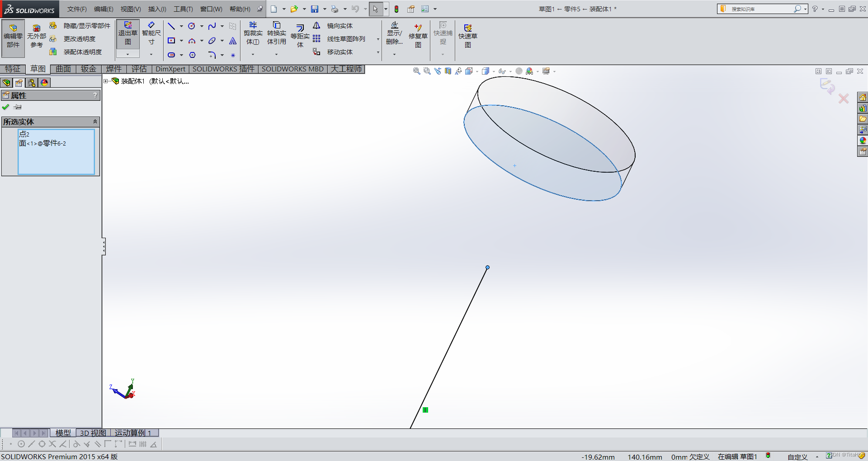The image size is (868, 461).
Task: Toggle the Center Point quick snap
Action: 21,444
